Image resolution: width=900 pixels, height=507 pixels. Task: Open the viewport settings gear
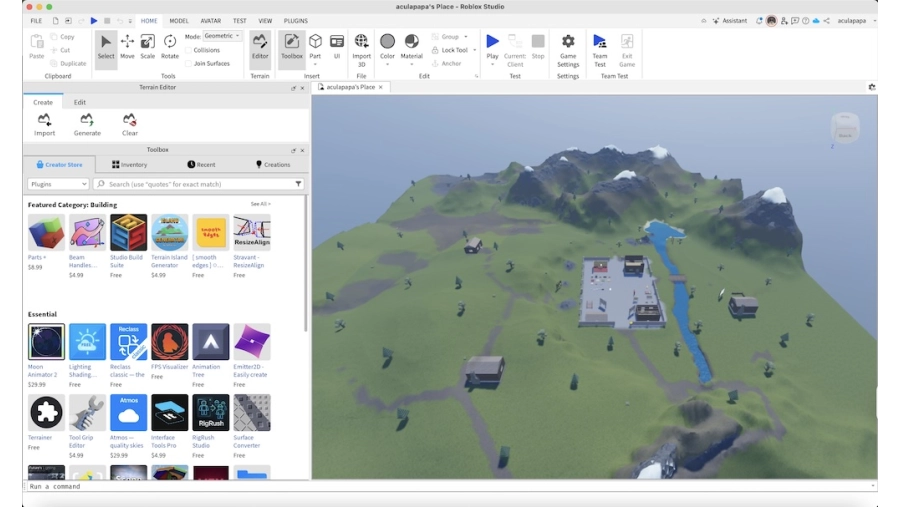(x=872, y=87)
